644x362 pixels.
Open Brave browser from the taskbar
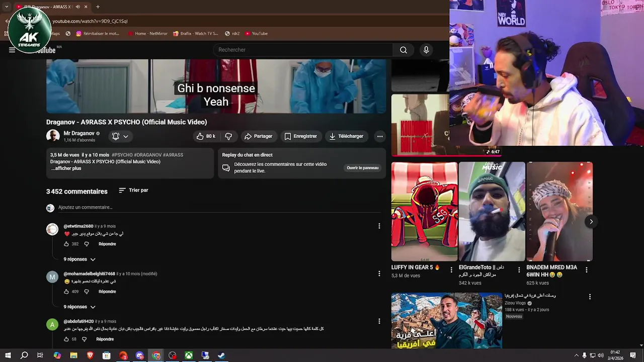(x=90, y=355)
